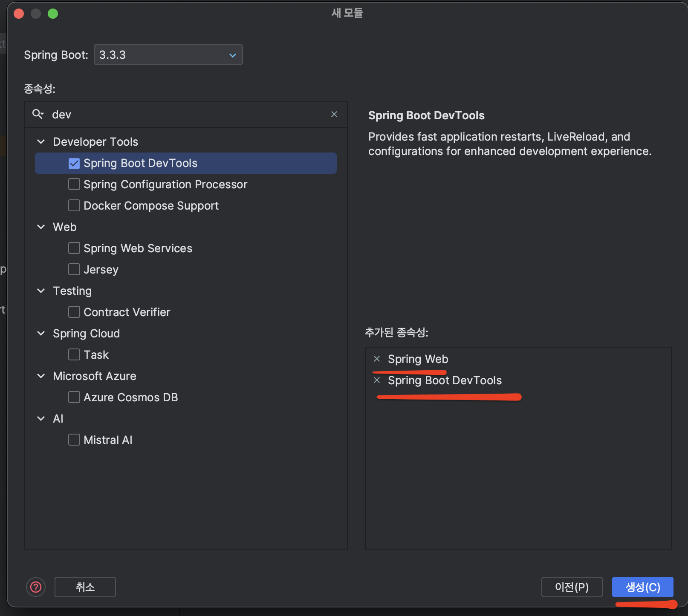Collapse the AI category

pyautogui.click(x=41, y=418)
